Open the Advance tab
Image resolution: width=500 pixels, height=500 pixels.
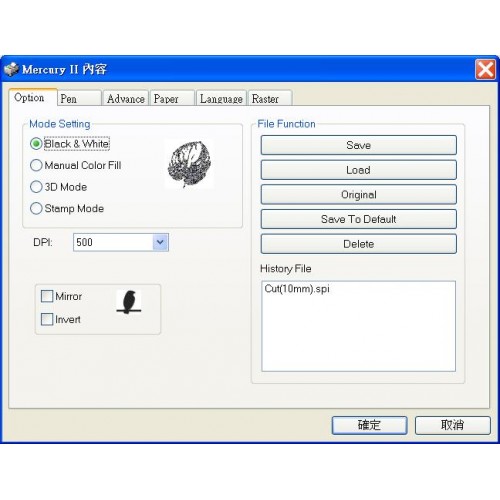tap(126, 99)
